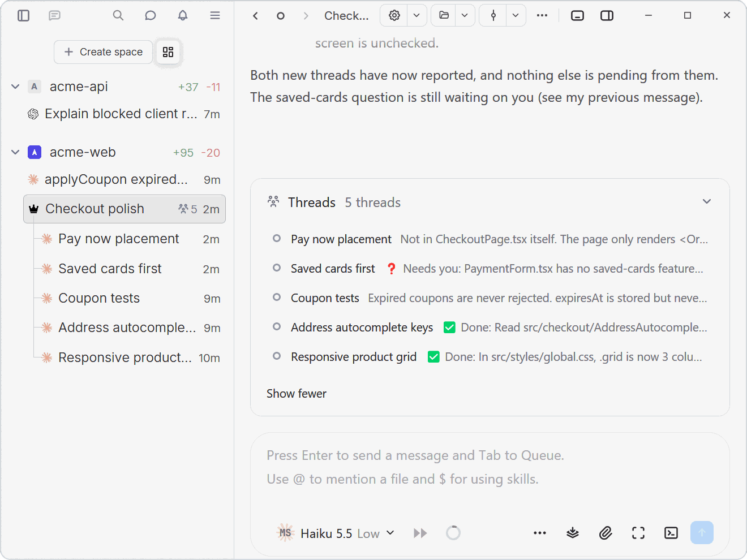
Task: Go forward with the right arrow
Action: click(x=306, y=16)
